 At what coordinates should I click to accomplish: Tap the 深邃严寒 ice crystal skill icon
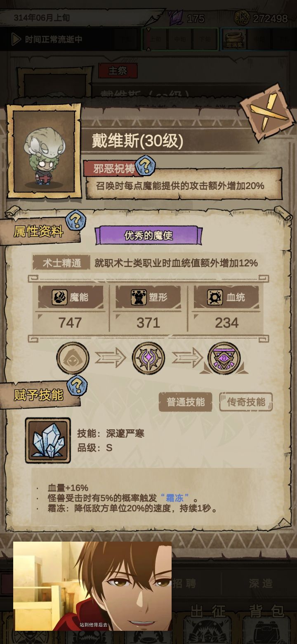pyautogui.click(x=48, y=440)
